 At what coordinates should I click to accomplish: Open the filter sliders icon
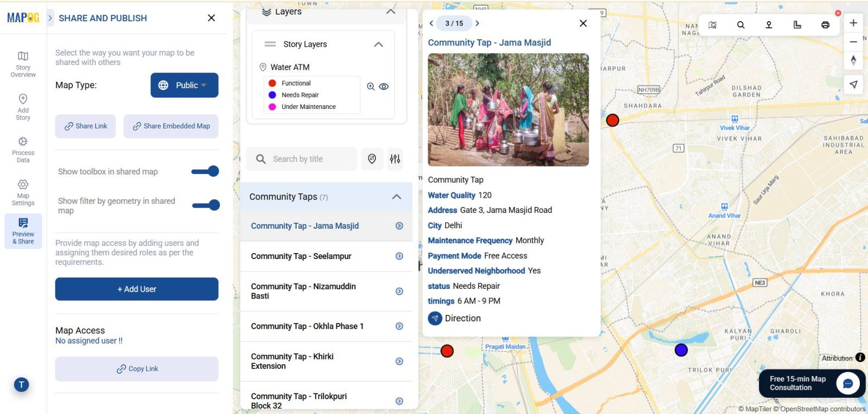tap(395, 159)
